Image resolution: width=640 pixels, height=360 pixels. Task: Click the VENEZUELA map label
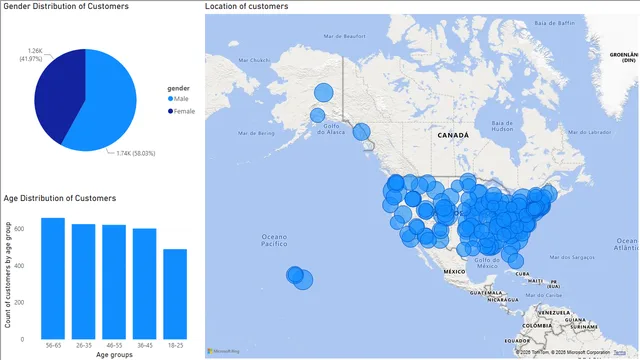(x=554, y=313)
